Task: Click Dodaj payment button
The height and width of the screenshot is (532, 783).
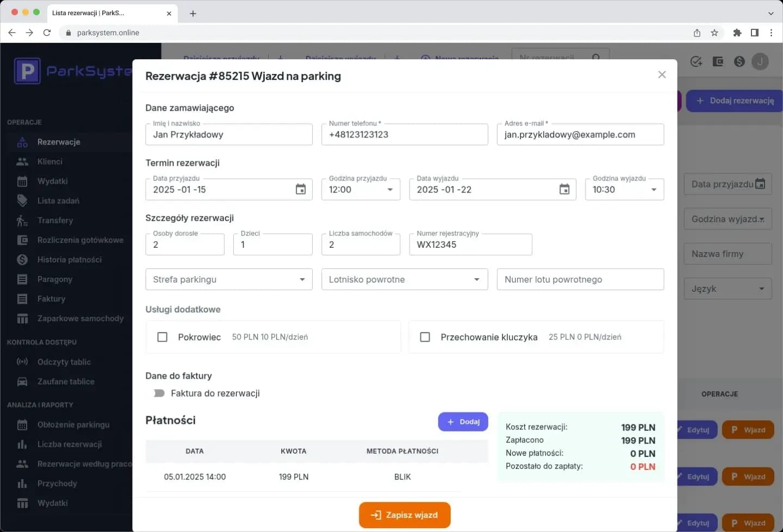Action: pos(463,422)
